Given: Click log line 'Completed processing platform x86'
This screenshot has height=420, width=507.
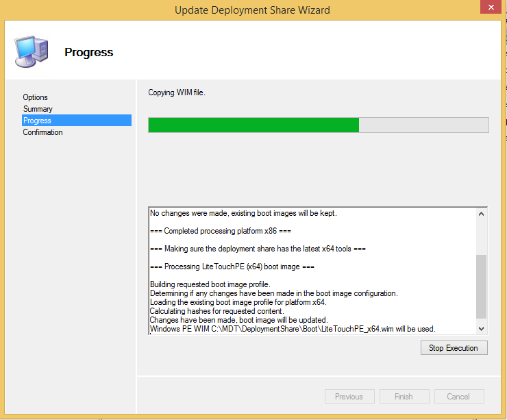Looking at the screenshot, I should tap(221, 231).
